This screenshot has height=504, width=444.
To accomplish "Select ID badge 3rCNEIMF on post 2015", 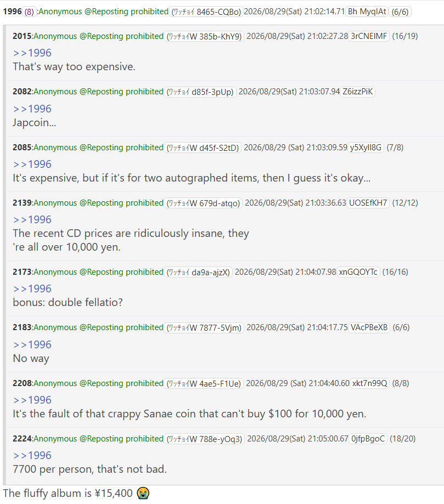I will (369, 36).
